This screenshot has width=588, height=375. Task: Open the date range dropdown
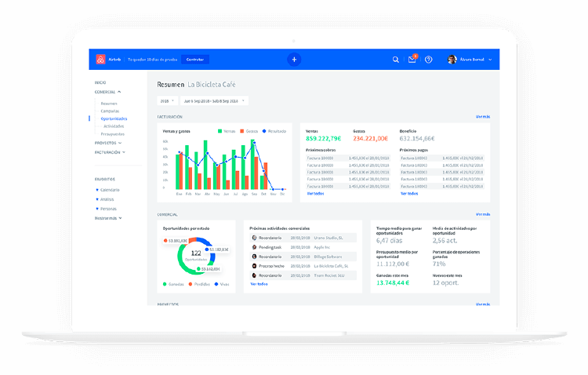coord(214,100)
